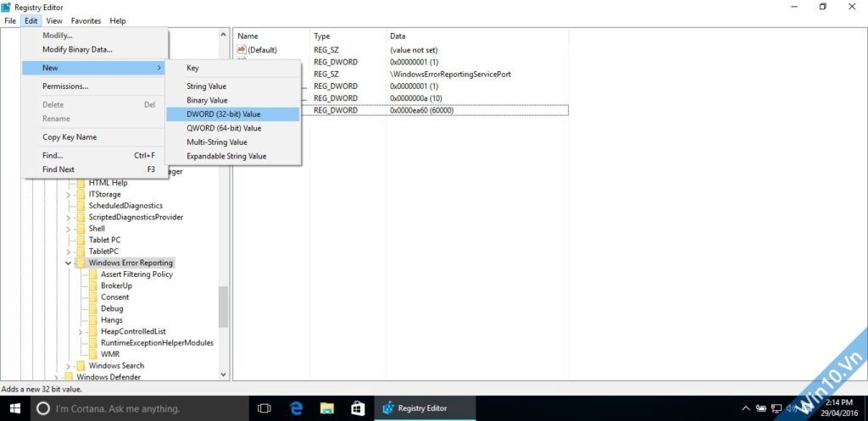Expand the ITStorage key
Screen dimensions: 868x421
pyautogui.click(x=68, y=195)
